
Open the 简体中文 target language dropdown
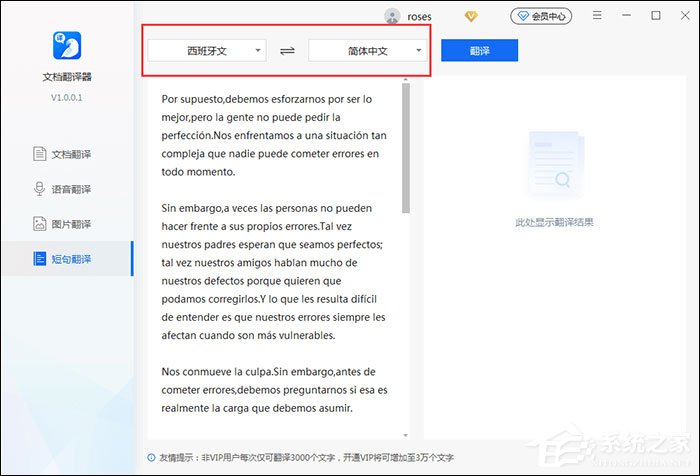point(369,50)
